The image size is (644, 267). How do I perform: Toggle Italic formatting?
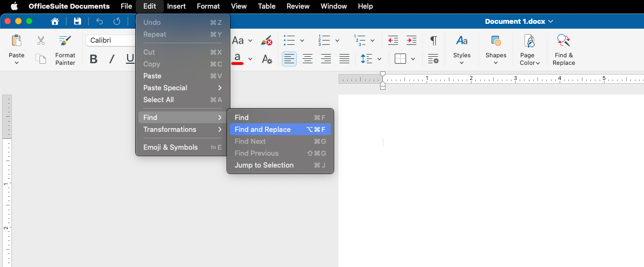112,59
